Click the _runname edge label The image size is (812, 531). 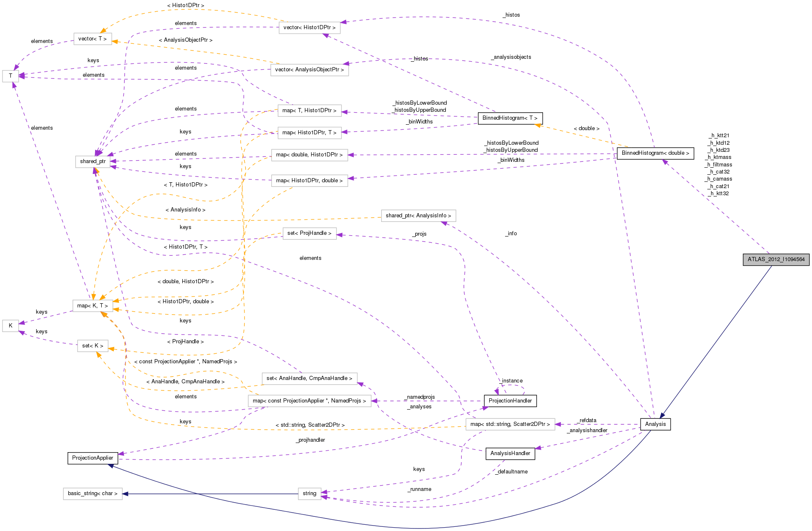(x=419, y=489)
